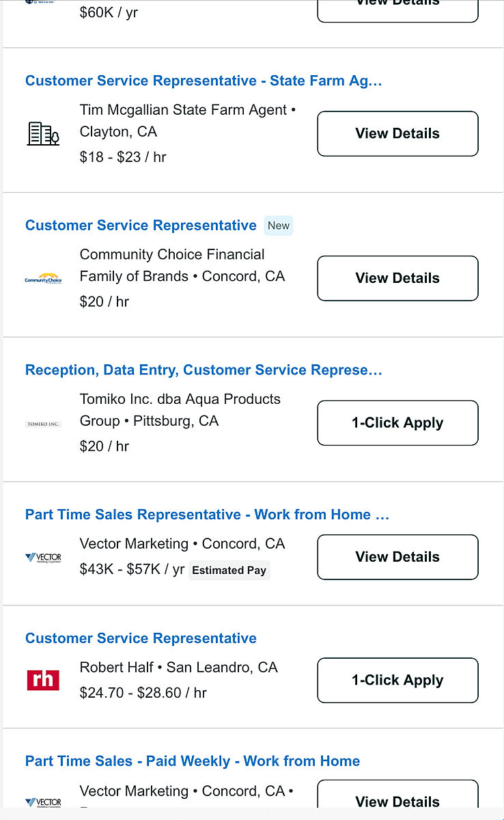View Details for the Paid Weekly Vector job
This screenshot has width=504, height=820.
click(397, 801)
